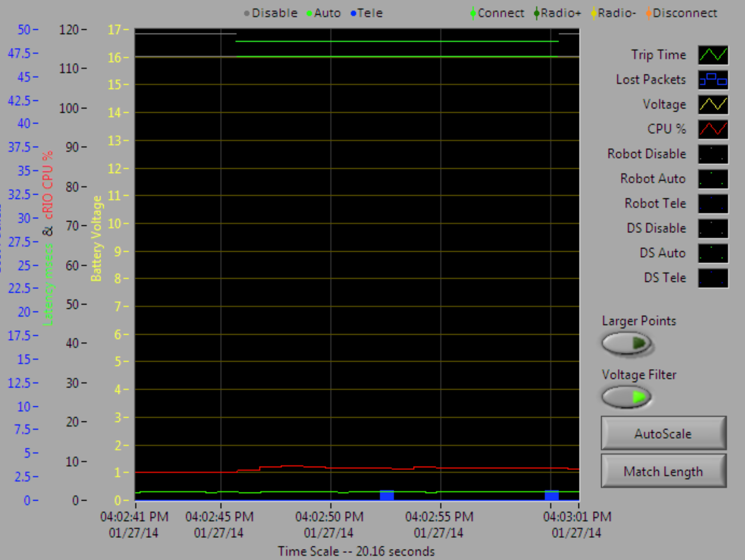Click the 120 value on CPU axis
Viewport: 745px width, 560px height.
click(69, 30)
